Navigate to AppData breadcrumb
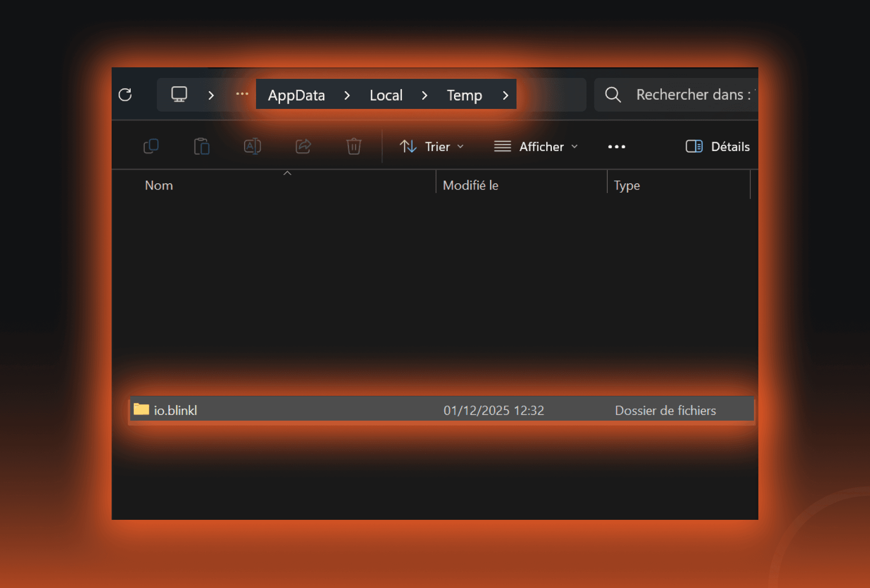The height and width of the screenshot is (588, 870). 296,95
